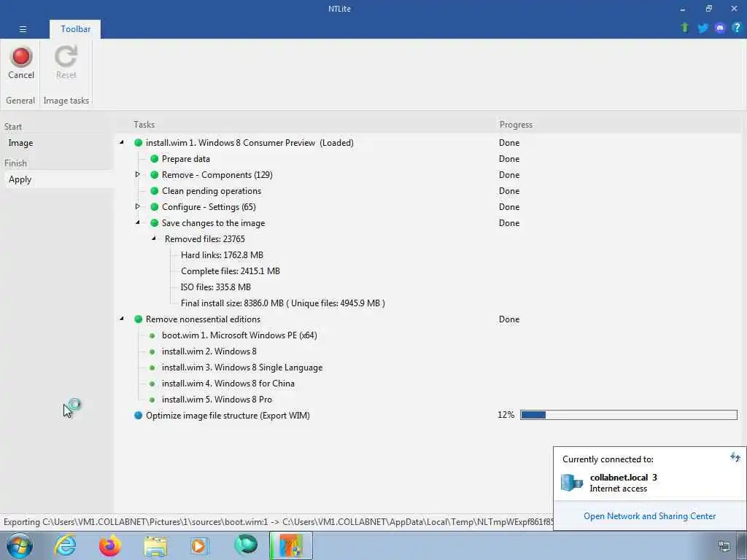Click the Configure - Settings status dot
This screenshot has width=747, height=560.
[x=155, y=206]
